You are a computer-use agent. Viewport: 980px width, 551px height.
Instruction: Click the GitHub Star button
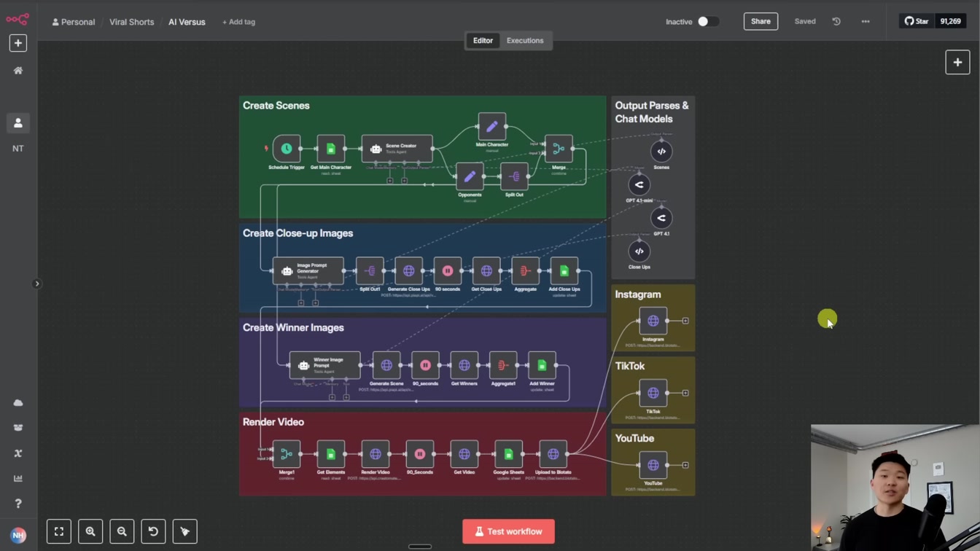tap(917, 22)
